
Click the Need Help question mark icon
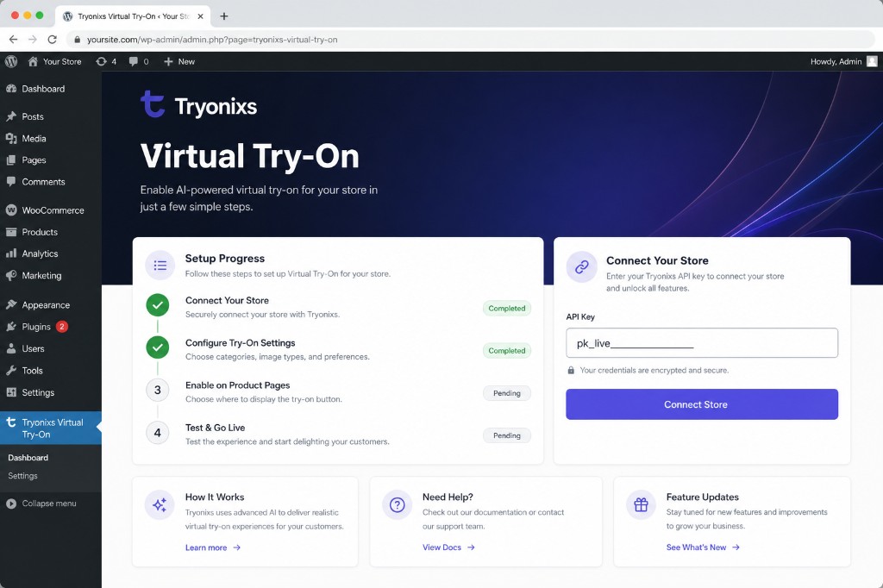(397, 504)
